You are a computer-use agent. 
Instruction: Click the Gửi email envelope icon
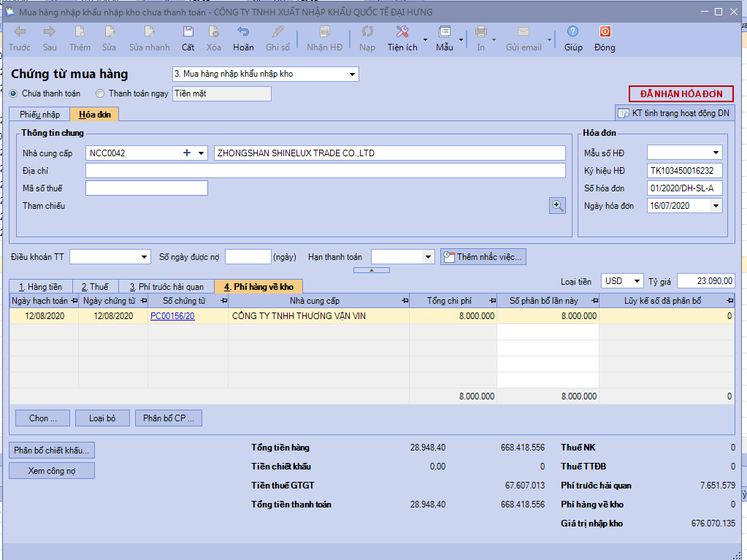point(524,32)
